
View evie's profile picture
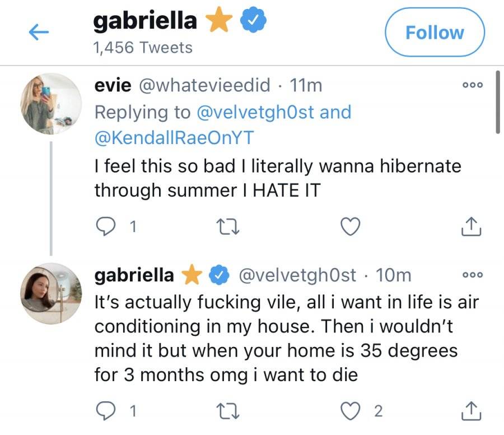coord(51,104)
